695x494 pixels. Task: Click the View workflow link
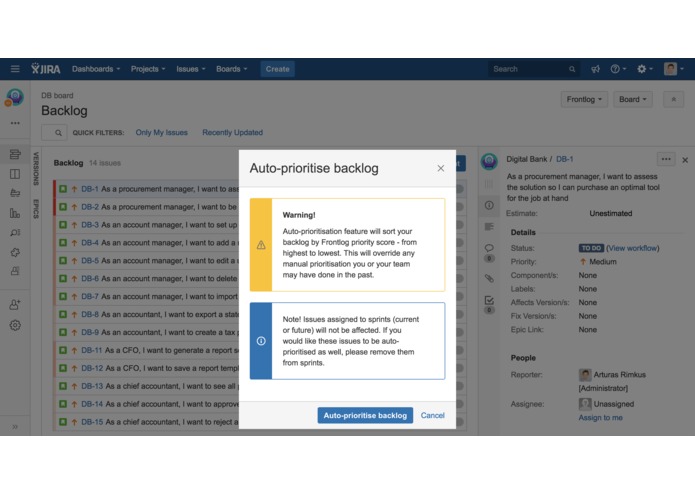(633, 248)
